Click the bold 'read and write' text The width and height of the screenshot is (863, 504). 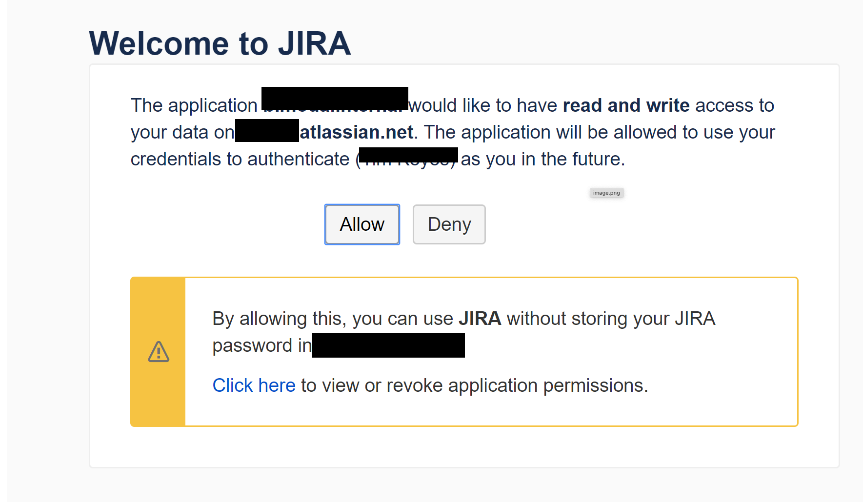(626, 105)
